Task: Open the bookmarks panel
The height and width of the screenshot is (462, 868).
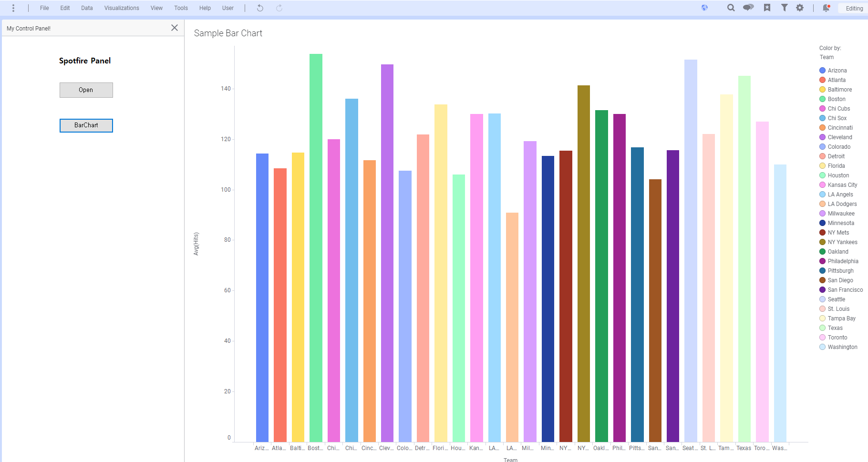Action: (x=767, y=8)
